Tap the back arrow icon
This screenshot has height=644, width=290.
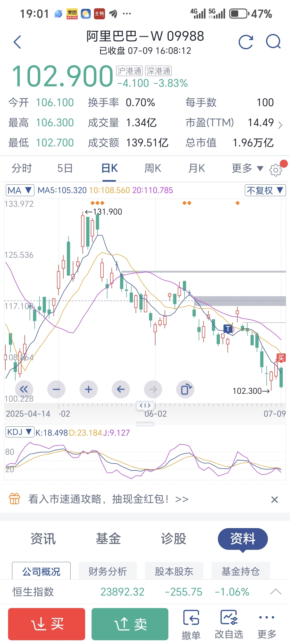click(x=17, y=42)
